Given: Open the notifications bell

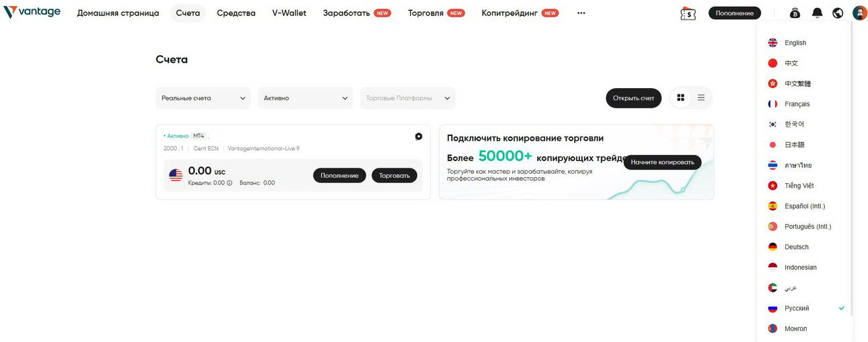Looking at the screenshot, I should click(x=817, y=13).
